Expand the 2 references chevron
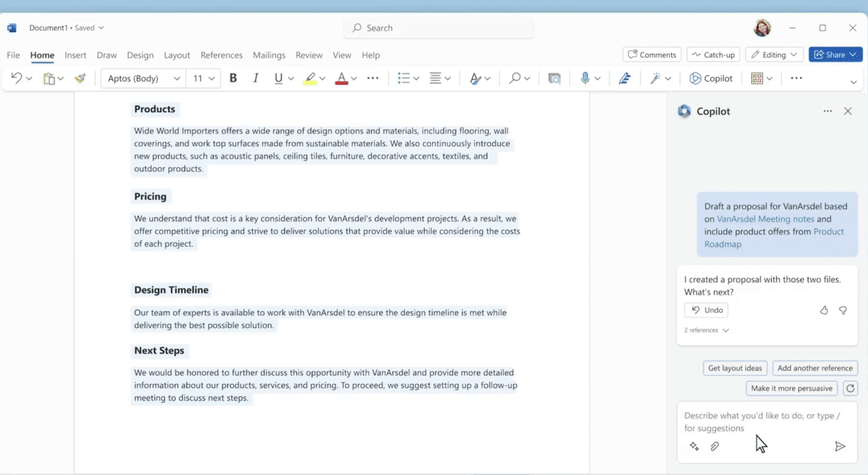868x475 pixels. tap(726, 330)
